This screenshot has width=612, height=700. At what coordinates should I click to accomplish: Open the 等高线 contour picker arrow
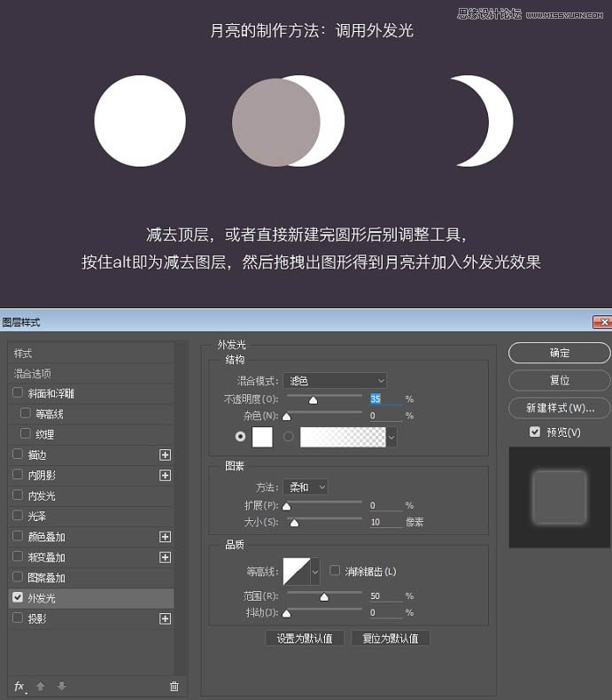click(x=315, y=572)
